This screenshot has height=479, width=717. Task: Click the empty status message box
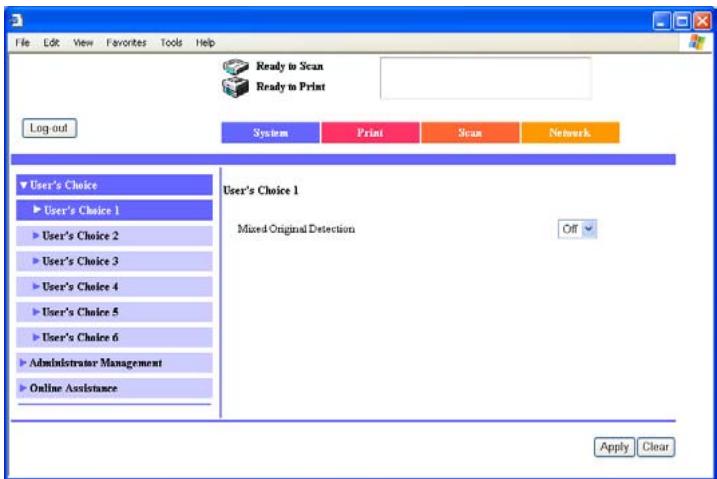pos(486,78)
